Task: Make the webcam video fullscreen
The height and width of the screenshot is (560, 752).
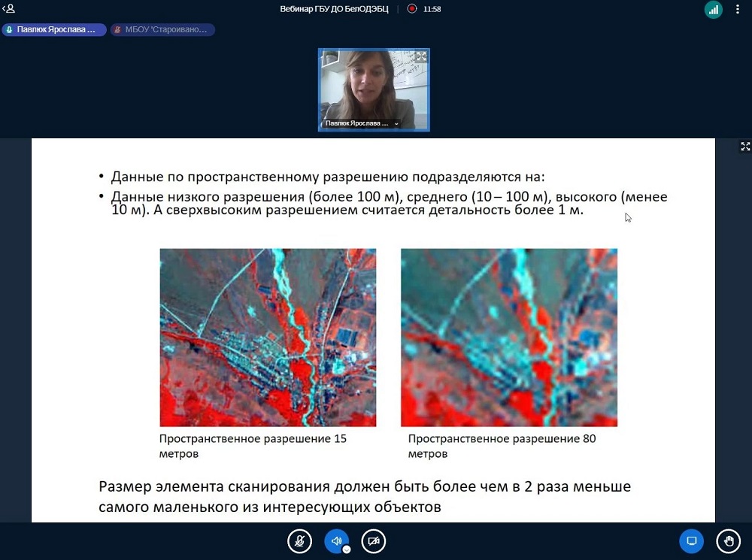Action: 421,56
